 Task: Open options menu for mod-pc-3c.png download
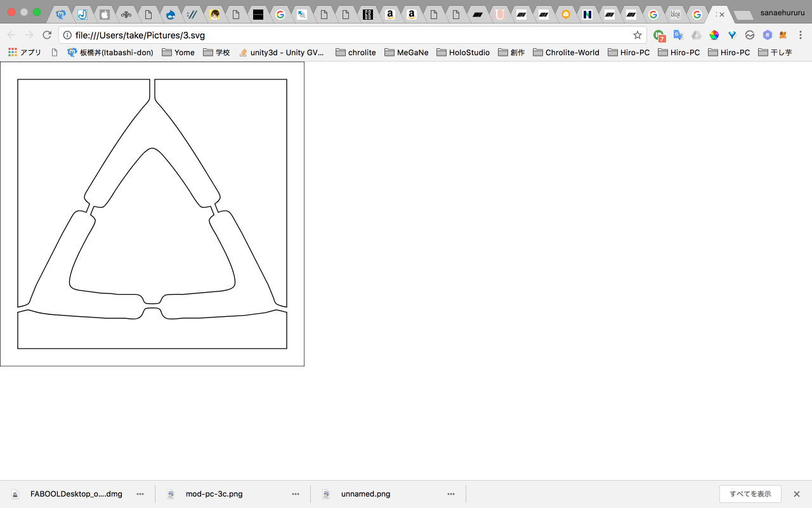point(296,494)
